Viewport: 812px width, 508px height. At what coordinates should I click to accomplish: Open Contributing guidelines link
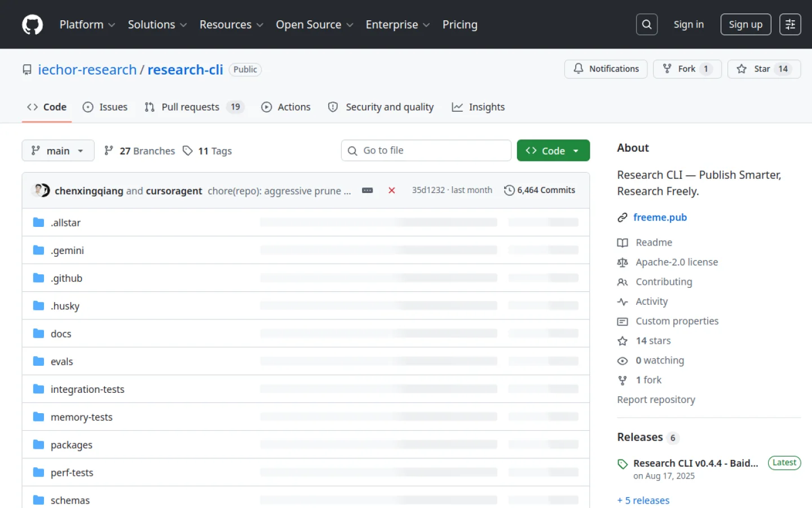(664, 282)
